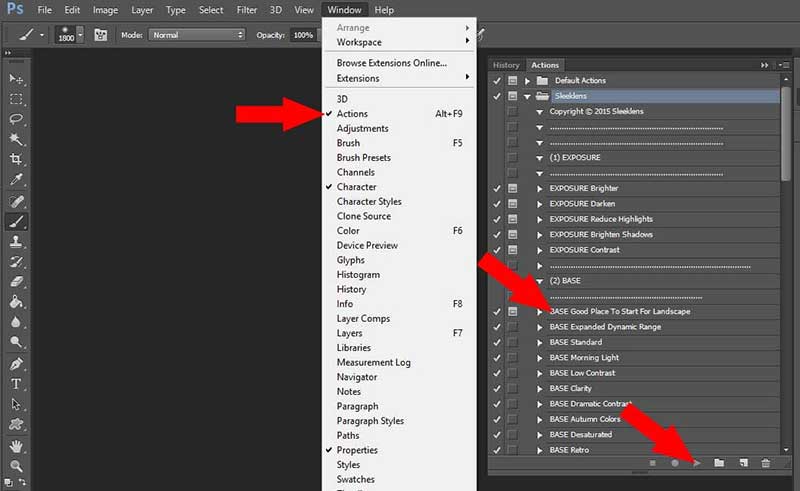Reset default foreground and background colors
The width and height of the screenshot is (800, 491).
pyautogui.click(x=8, y=482)
